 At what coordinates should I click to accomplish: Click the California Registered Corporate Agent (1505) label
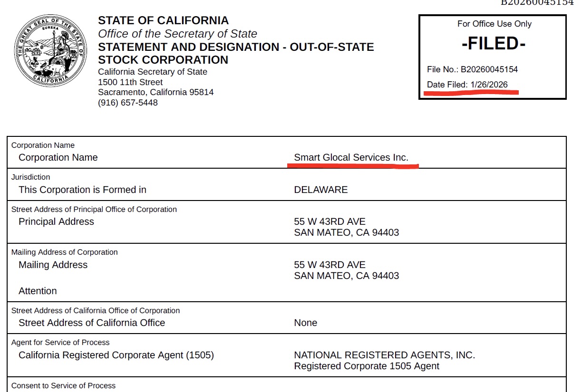coord(116,355)
